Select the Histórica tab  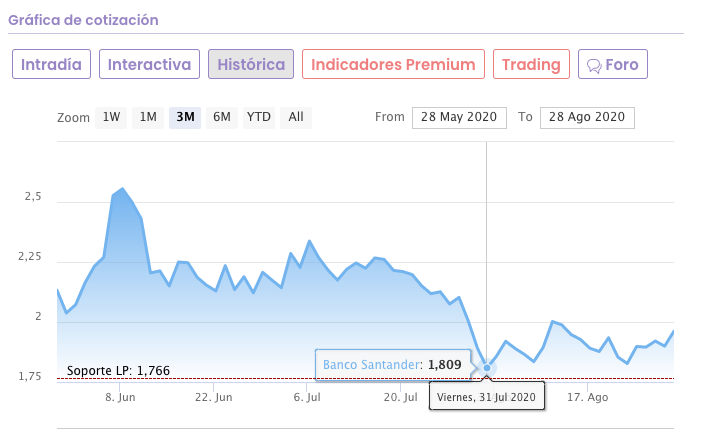tap(251, 65)
